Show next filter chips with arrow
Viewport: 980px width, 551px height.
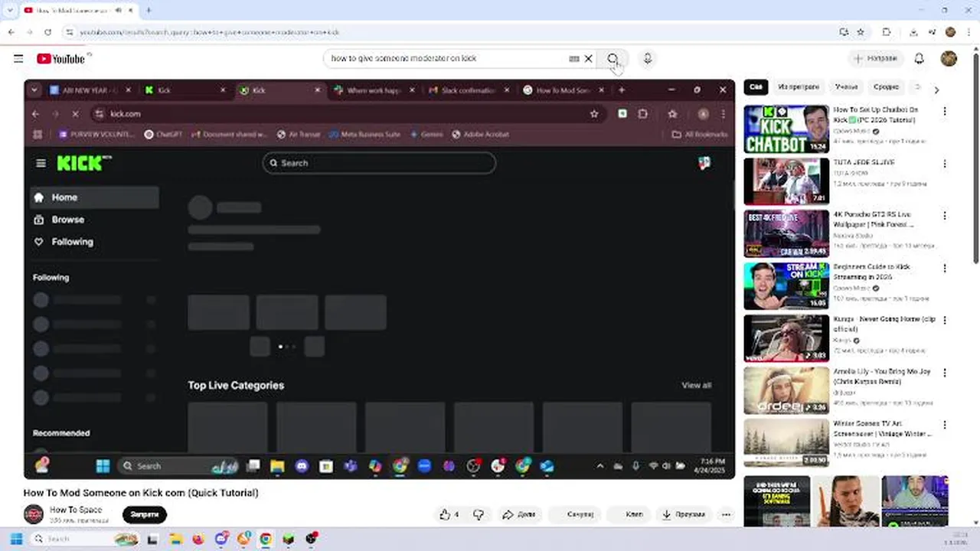(x=936, y=90)
